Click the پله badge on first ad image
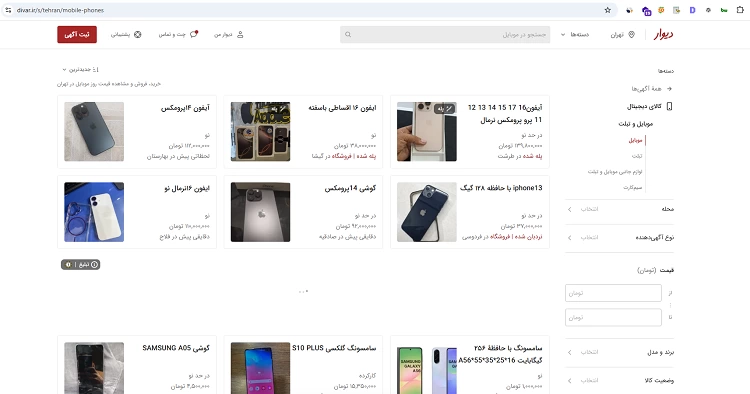This screenshot has width=750, height=394. click(x=444, y=109)
